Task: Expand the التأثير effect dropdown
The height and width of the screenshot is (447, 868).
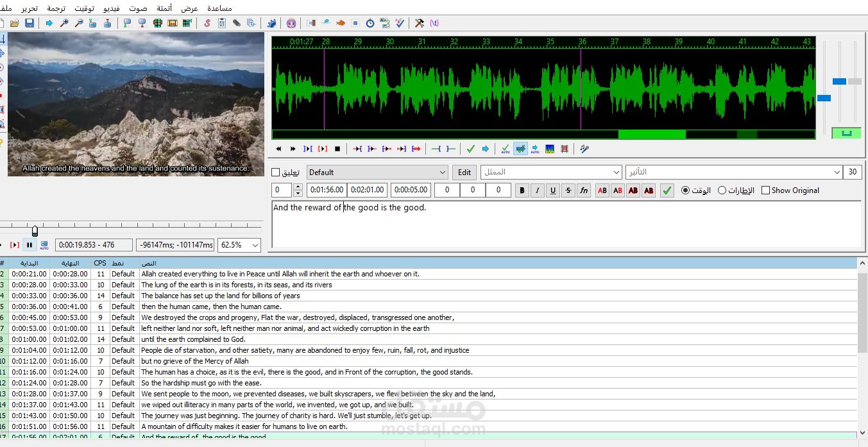Action: coord(837,173)
